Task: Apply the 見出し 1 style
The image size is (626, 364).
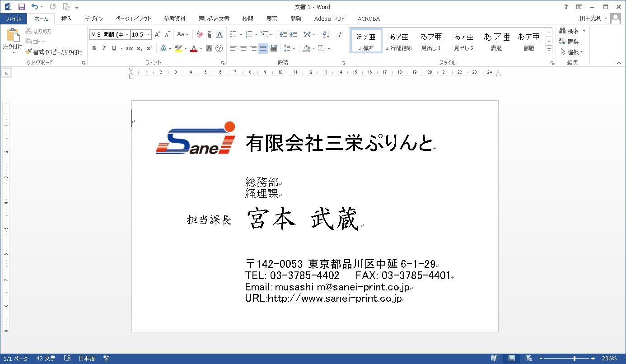Action: coord(431,41)
